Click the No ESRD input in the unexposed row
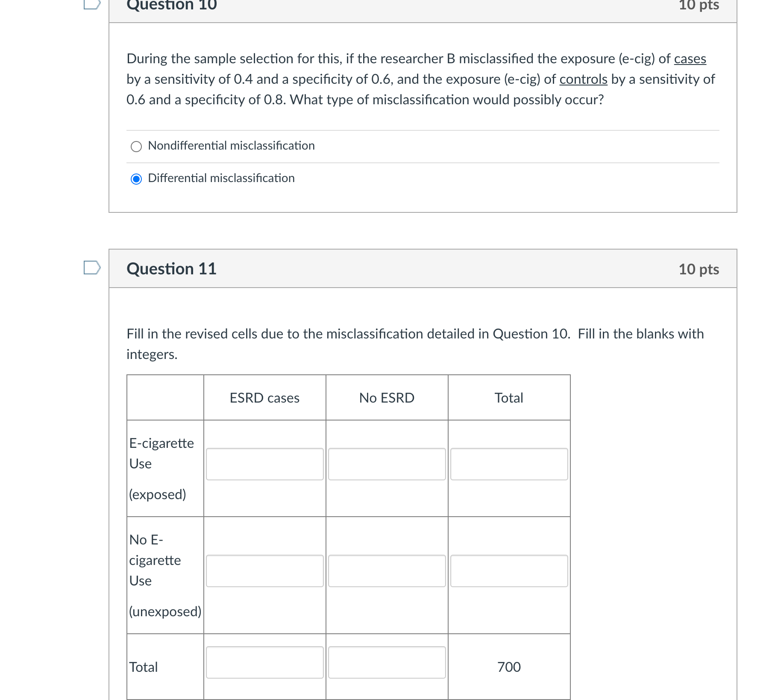The width and height of the screenshot is (775, 700). pos(386,571)
